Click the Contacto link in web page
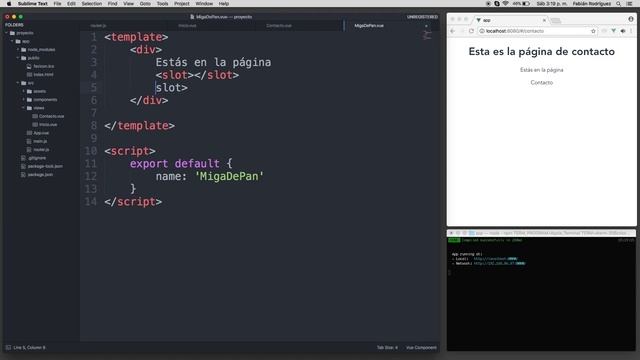Screen dimensions: 640x360 click(542, 82)
